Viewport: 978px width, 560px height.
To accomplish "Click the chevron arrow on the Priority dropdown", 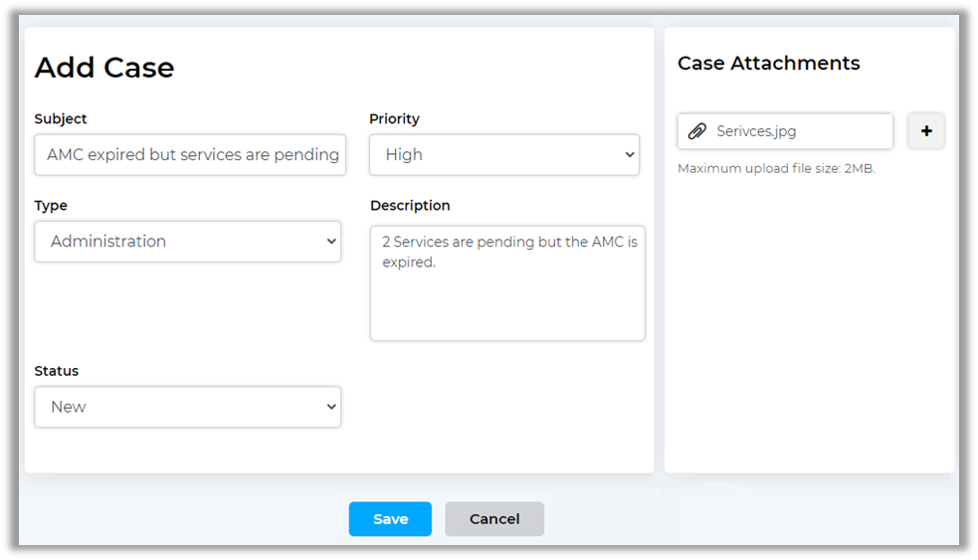I will [x=629, y=155].
